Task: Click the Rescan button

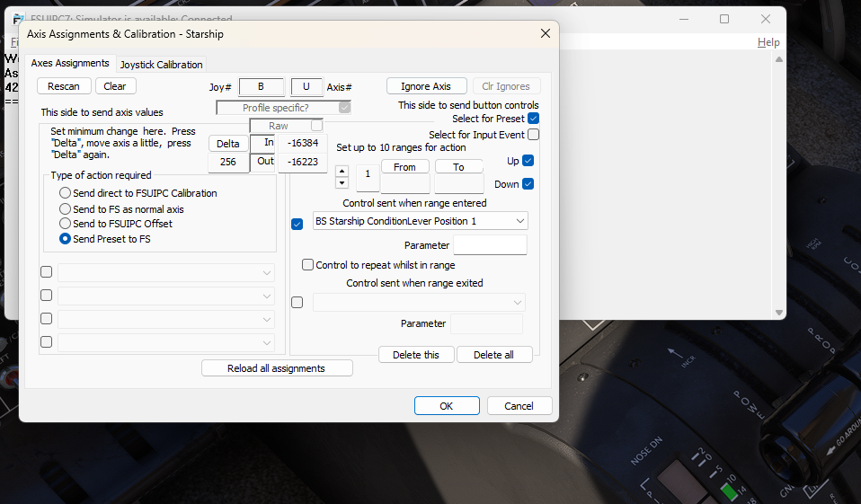Action: pyautogui.click(x=64, y=86)
